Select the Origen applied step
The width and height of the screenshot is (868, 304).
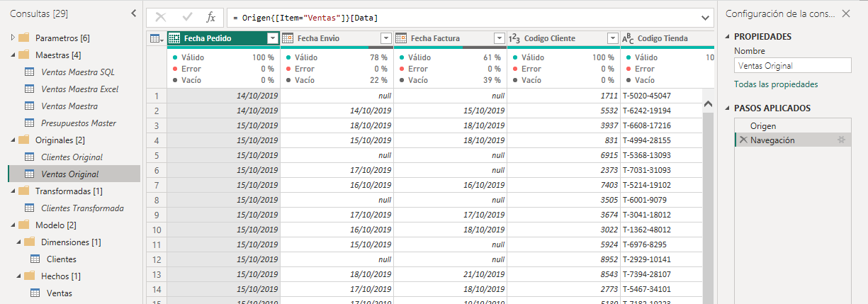(x=792, y=125)
